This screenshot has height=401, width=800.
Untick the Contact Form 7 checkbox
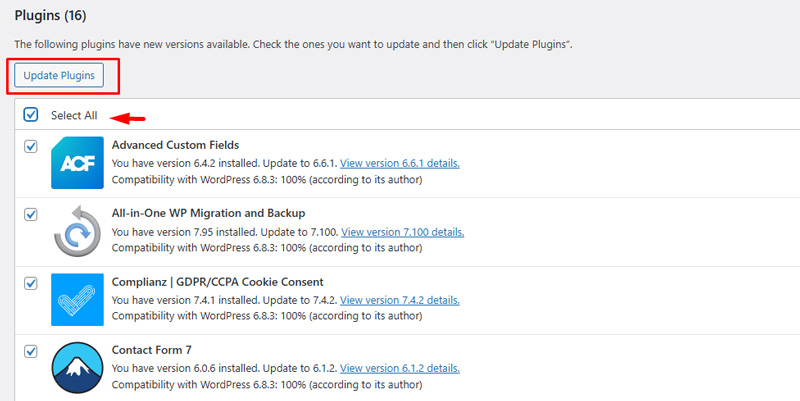31,351
